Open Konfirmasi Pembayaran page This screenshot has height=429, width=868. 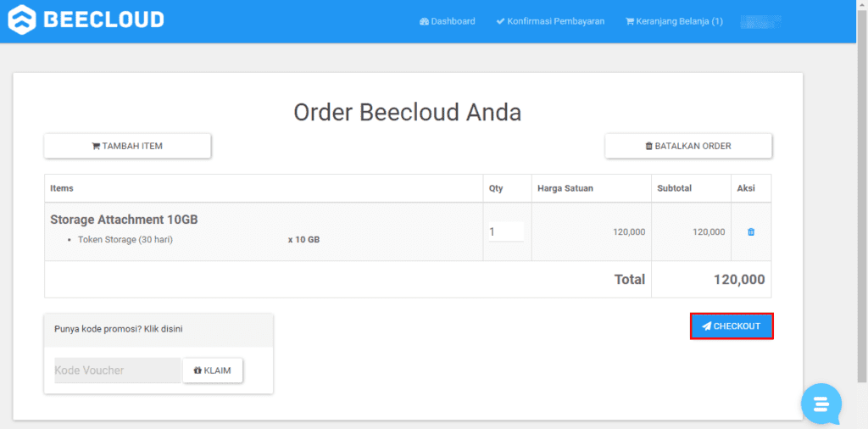coord(550,21)
